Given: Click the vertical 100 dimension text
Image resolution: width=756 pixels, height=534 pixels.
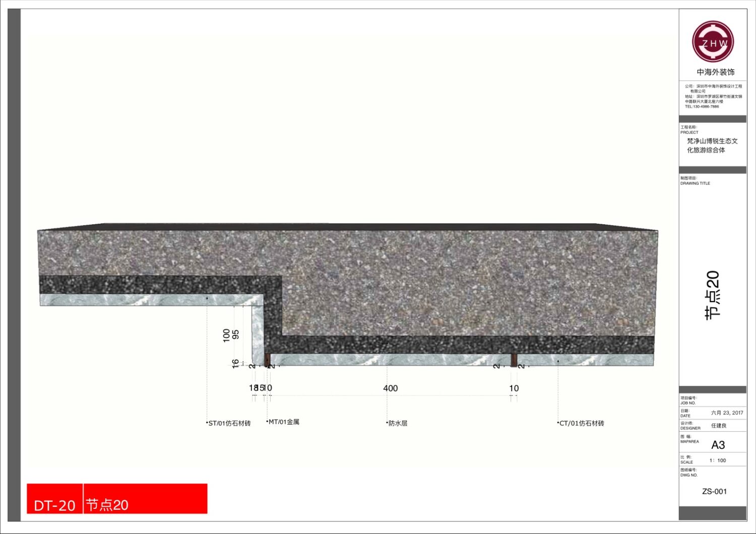Looking at the screenshot, I should 226,336.
